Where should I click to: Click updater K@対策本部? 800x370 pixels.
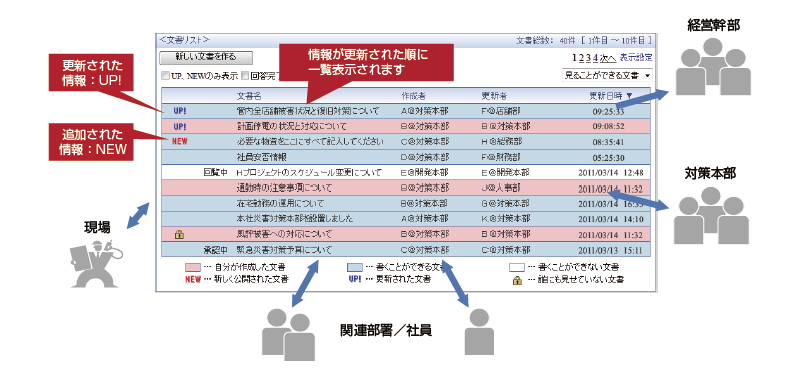[x=506, y=219]
